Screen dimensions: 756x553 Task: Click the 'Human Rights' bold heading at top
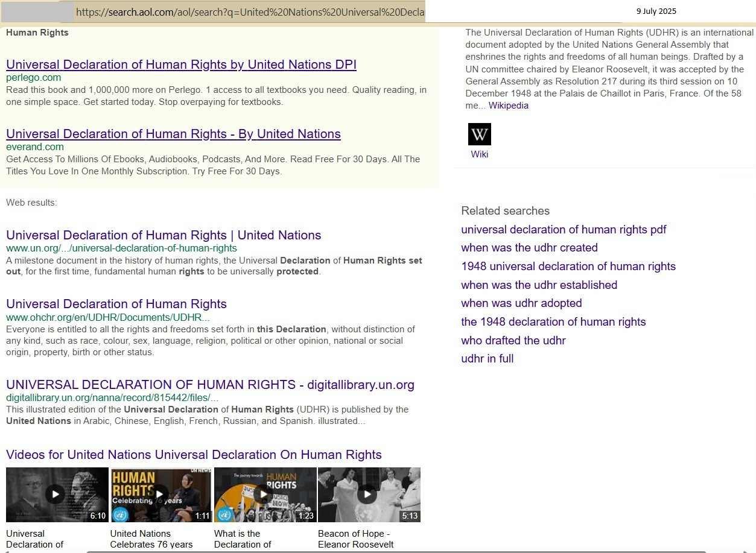37,33
